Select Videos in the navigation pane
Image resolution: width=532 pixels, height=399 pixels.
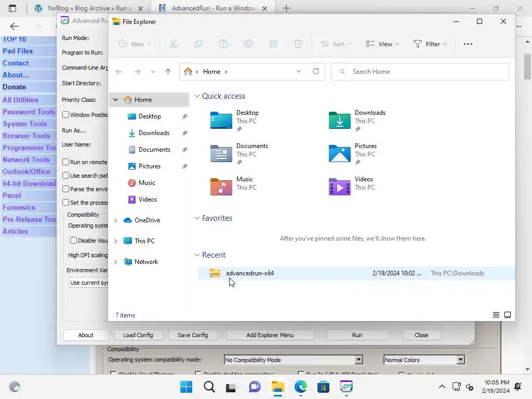[x=148, y=199]
